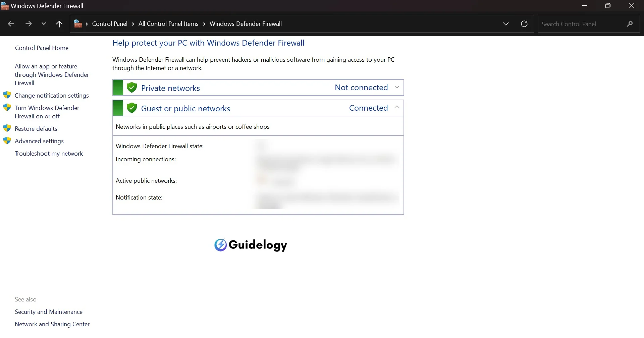644x338 pixels.
Task: Refresh the Control Panel page
Action: [x=524, y=24]
